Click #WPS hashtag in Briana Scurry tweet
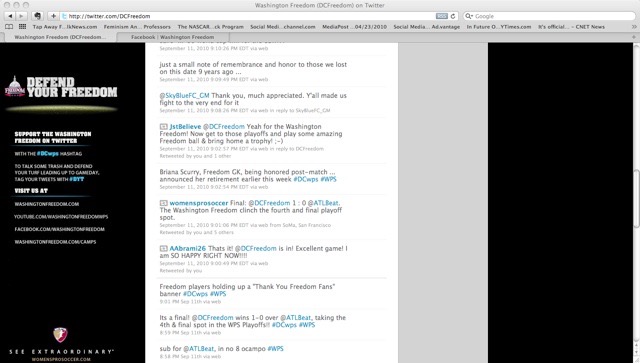 [329, 179]
